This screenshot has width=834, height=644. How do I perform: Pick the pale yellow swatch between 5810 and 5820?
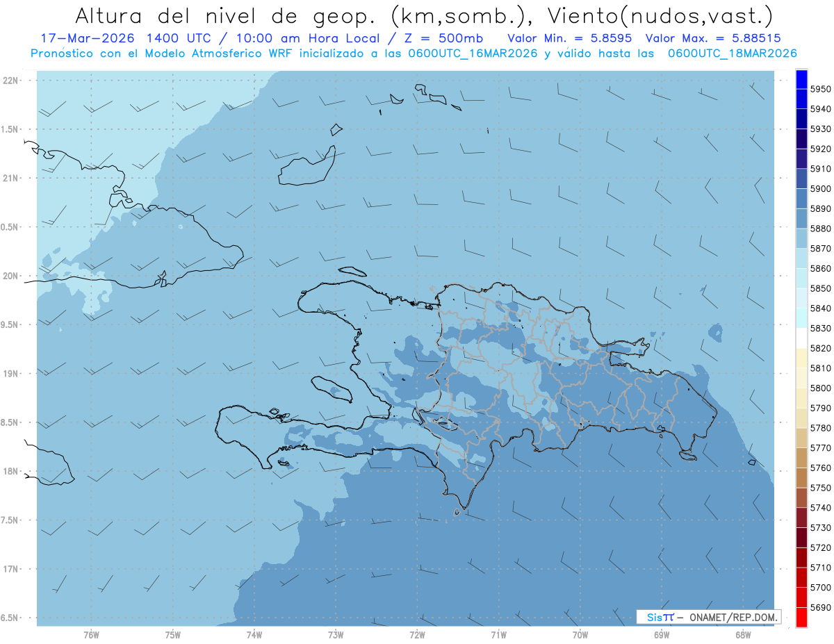801,358
